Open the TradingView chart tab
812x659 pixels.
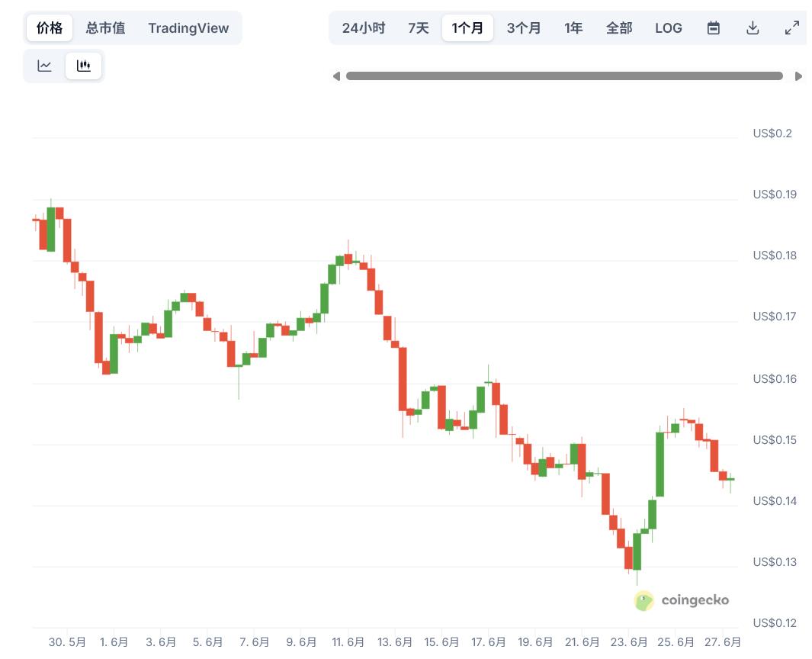click(x=188, y=28)
